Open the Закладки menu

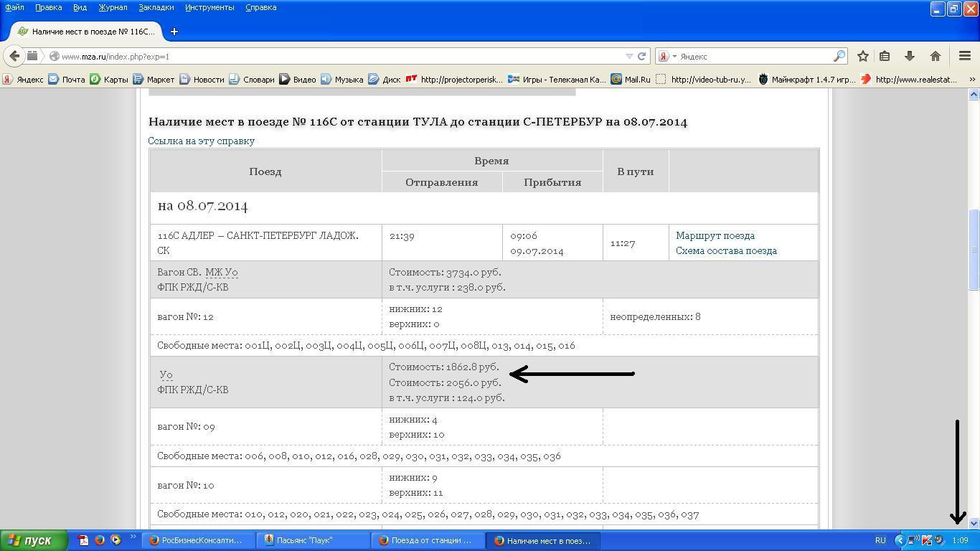156,7
